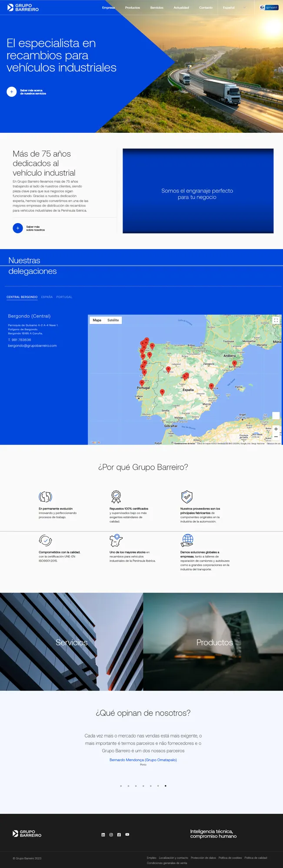Click the Salamanca map marker

point(168,369)
